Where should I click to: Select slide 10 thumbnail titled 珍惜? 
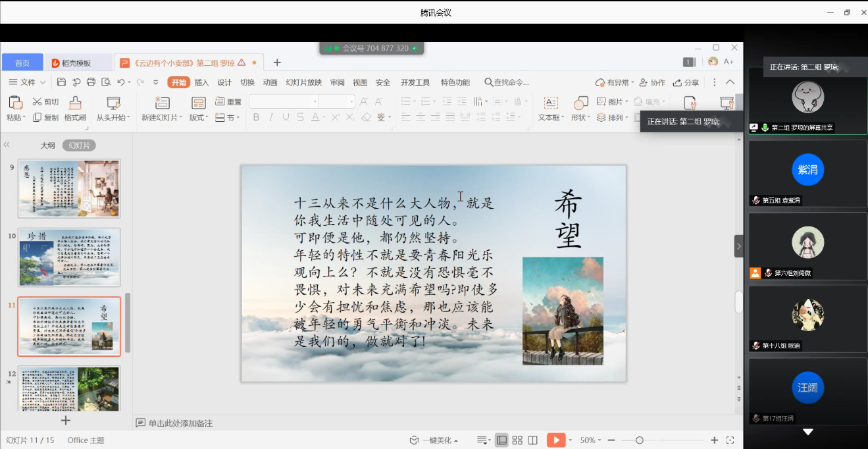[69, 257]
